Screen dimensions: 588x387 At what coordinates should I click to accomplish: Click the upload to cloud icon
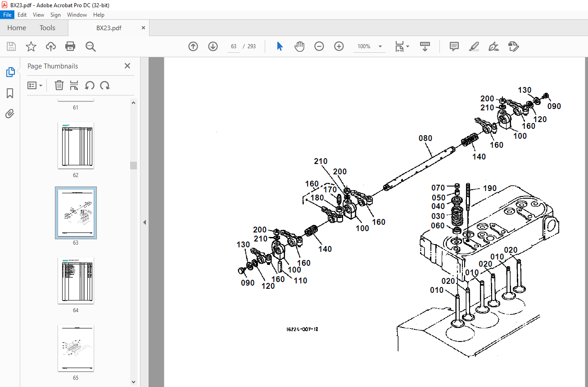pyautogui.click(x=51, y=46)
